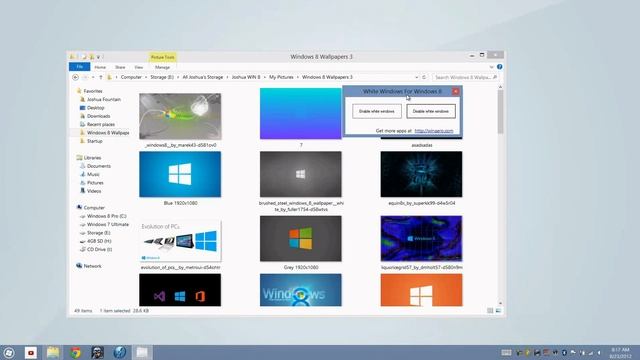Image resolution: width=640 pixels, height=360 pixels.
Task: Select the equin0x_by_superkk99 thumbnail
Action: coord(422,174)
